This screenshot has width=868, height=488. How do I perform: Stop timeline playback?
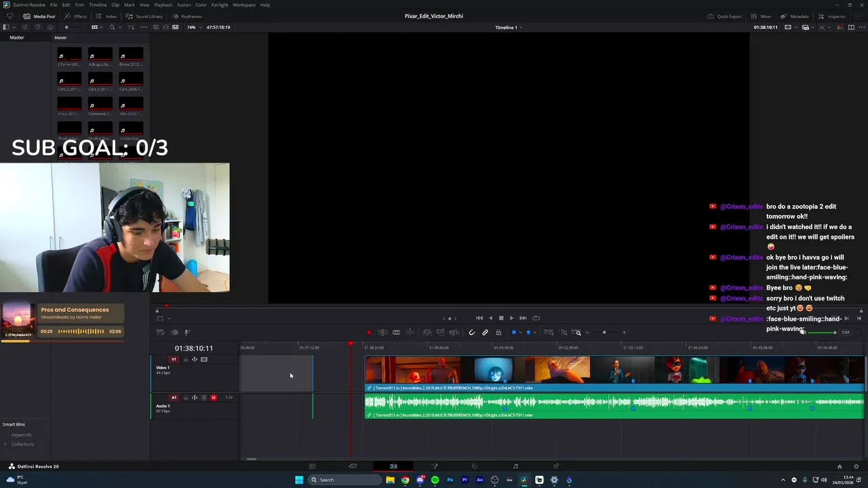501,318
